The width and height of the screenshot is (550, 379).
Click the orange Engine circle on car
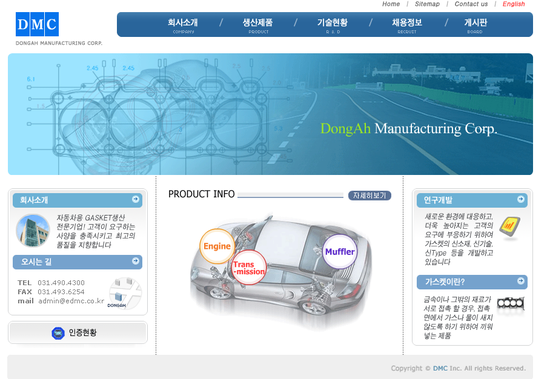(x=217, y=246)
